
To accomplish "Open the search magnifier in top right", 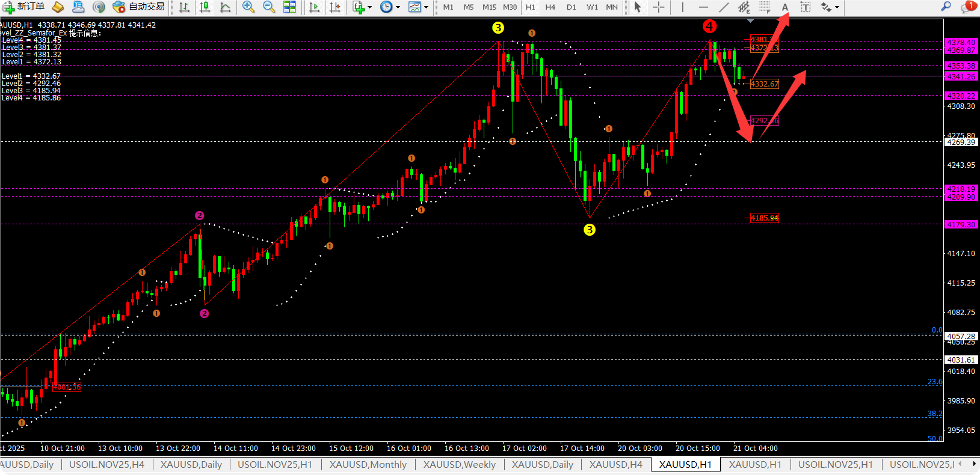I will point(946,7).
